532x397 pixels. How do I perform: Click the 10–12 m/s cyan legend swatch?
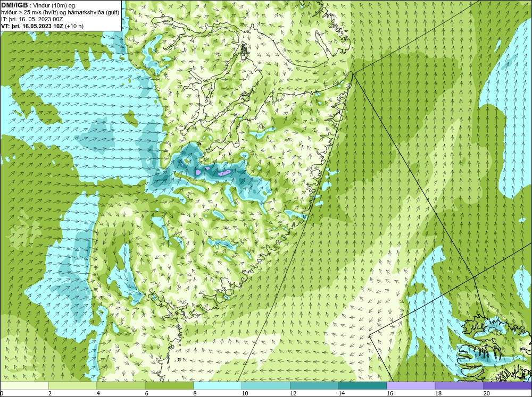266,385
